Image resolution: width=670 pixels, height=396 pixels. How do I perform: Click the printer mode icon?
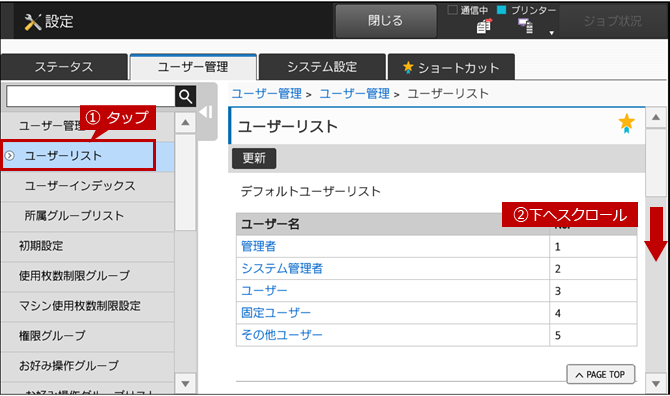(526, 26)
